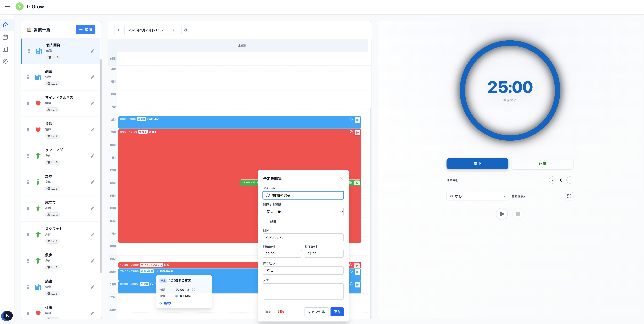Open the 関連する習慣 dropdown
The width and height of the screenshot is (644, 324).
[303, 212]
